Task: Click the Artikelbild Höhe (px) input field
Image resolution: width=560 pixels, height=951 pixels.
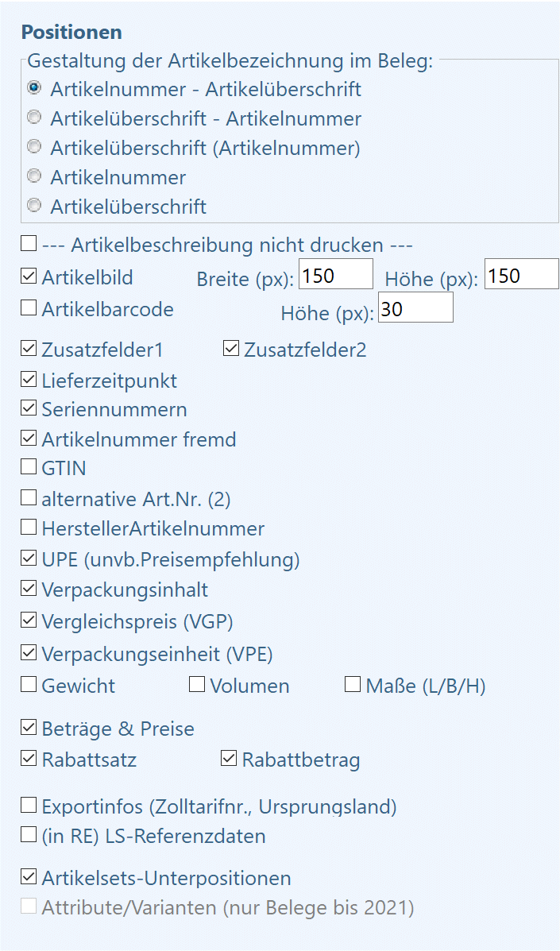Action: click(x=522, y=273)
